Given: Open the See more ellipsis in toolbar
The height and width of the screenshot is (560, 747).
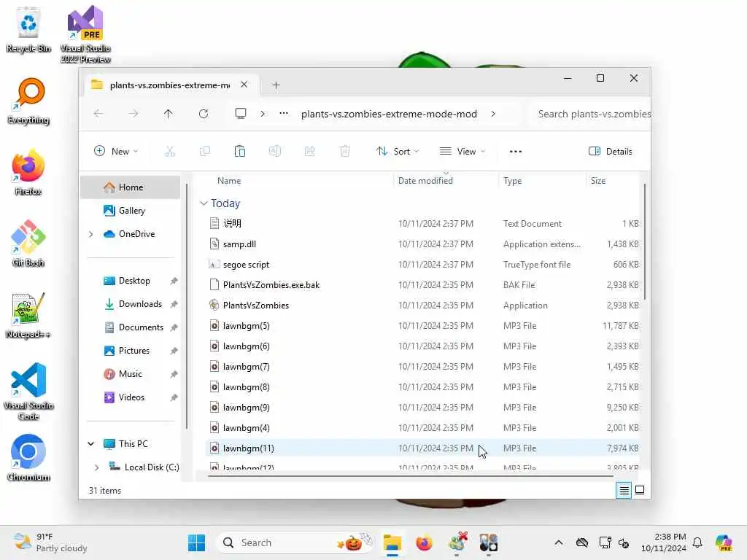Looking at the screenshot, I should (x=516, y=152).
